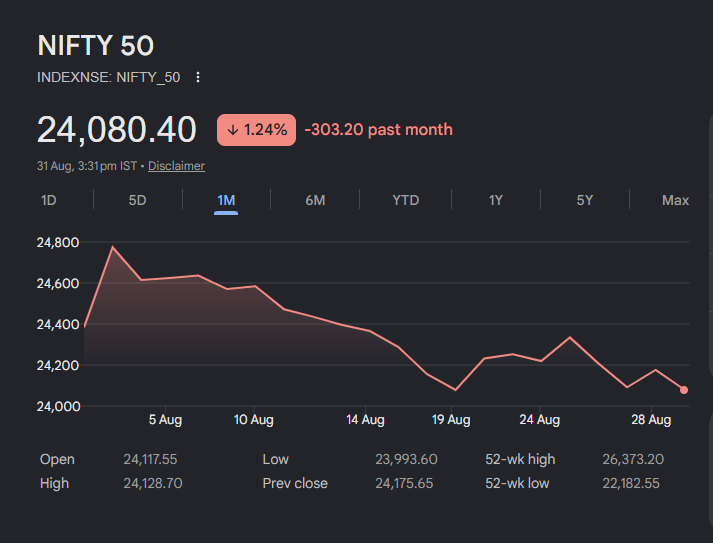
Task: Select the 1M time range tab
Action: click(226, 200)
